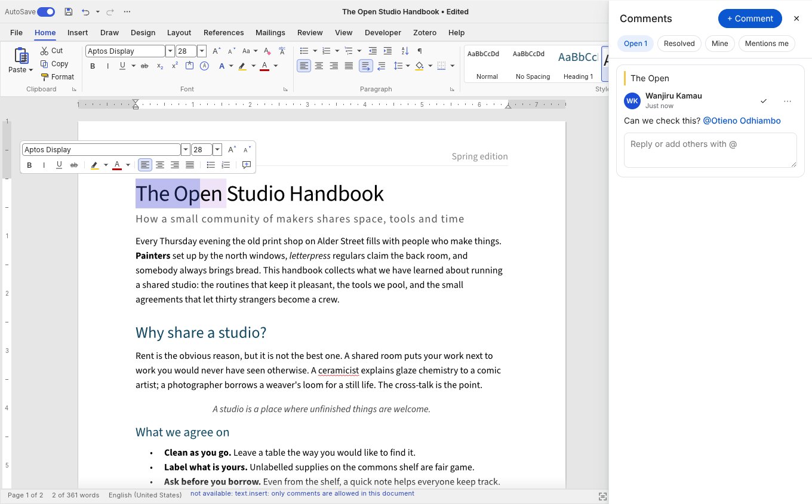Click the Save icon in the title bar

tap(68, 12)
